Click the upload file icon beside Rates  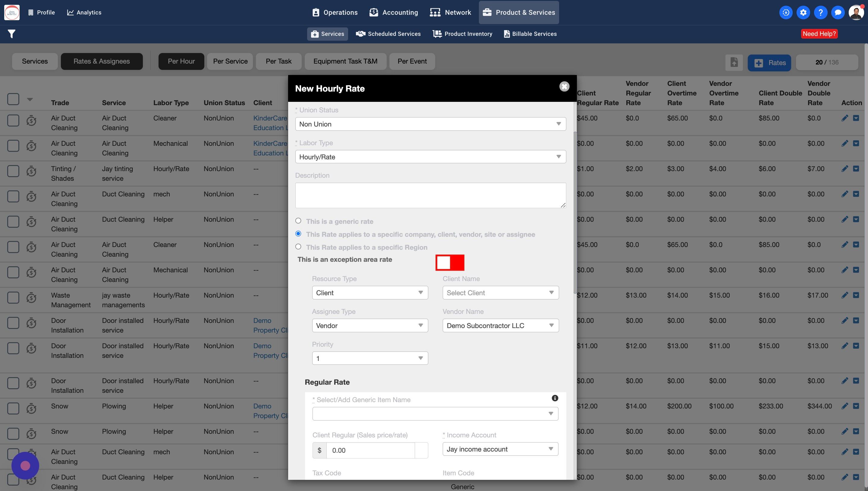point(734,62)
